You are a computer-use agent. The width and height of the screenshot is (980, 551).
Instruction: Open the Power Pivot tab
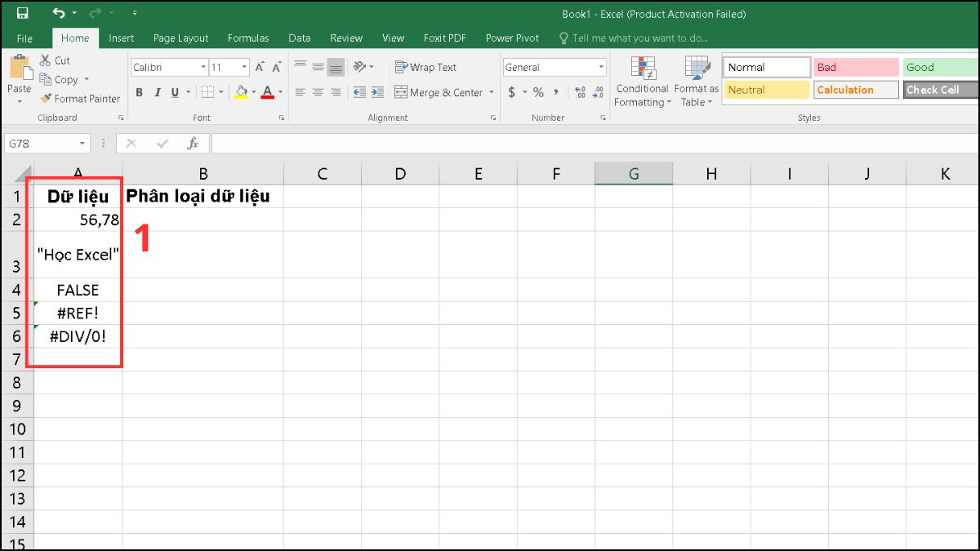tap(512, 38)
